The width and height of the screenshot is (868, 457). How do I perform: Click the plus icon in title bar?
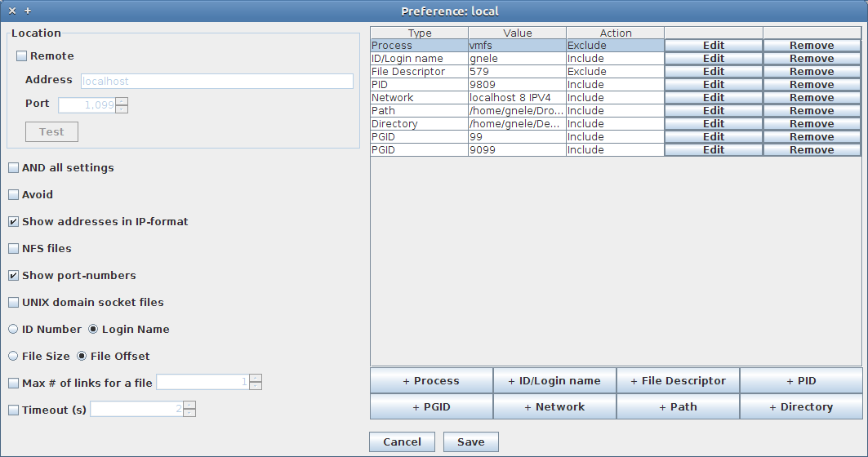pos(28,11)
